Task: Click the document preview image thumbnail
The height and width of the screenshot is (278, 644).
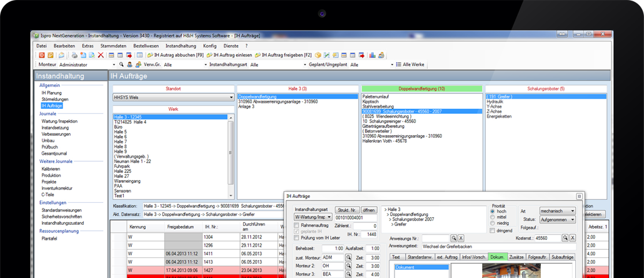Action: pyautogui.click(x=511, y=270)
